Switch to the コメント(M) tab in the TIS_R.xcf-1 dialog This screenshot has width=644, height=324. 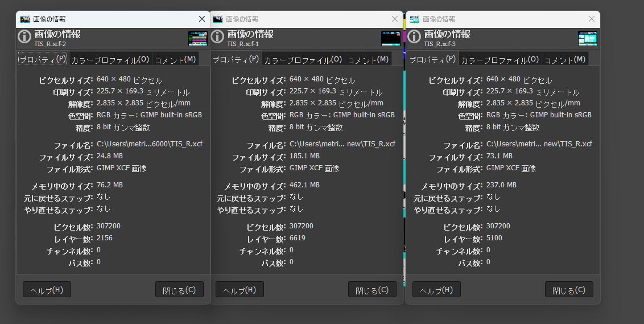pos(369,60)
